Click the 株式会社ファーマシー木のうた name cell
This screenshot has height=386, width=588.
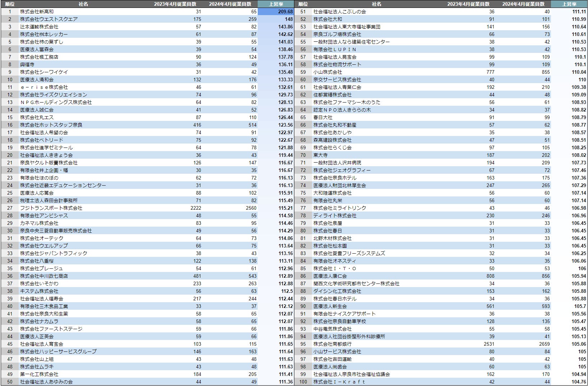tap(347, 102)
